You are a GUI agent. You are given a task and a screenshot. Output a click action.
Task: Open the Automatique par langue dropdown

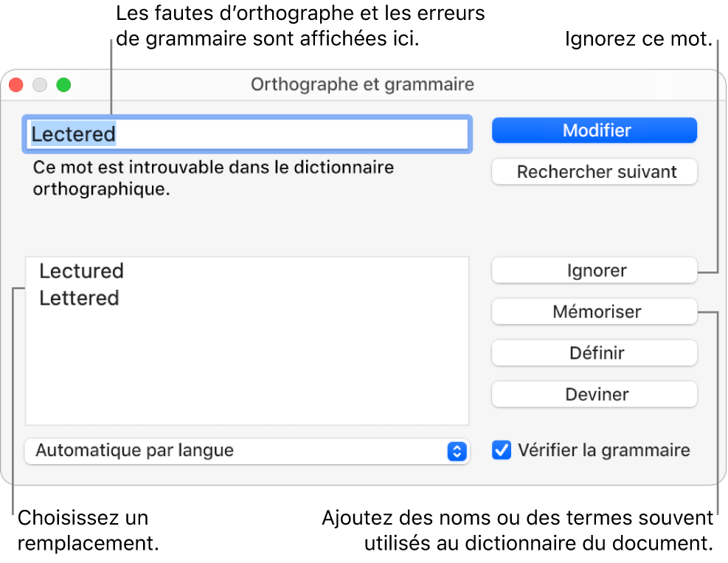coord(236,451)
